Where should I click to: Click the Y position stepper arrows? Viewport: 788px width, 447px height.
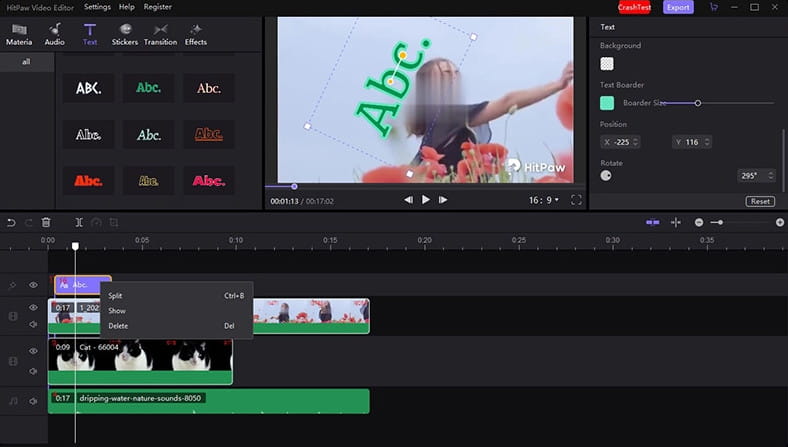pyautogui.click(x=707, y=142)
